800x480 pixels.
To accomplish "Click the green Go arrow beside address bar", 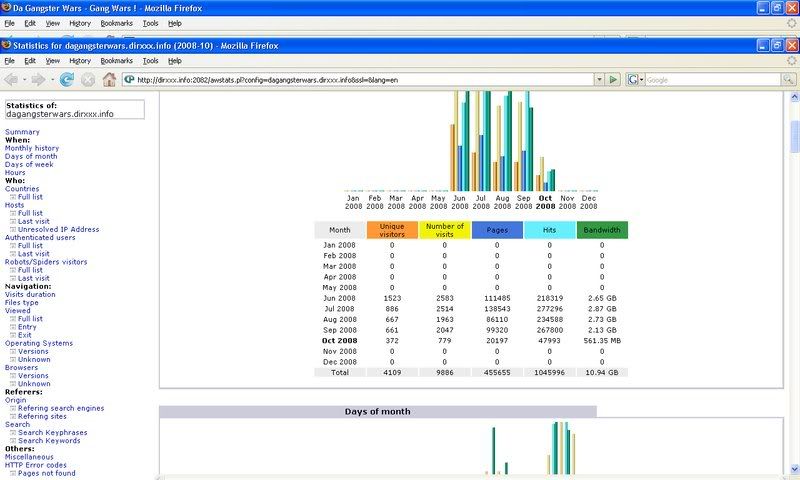I will 613,79.
